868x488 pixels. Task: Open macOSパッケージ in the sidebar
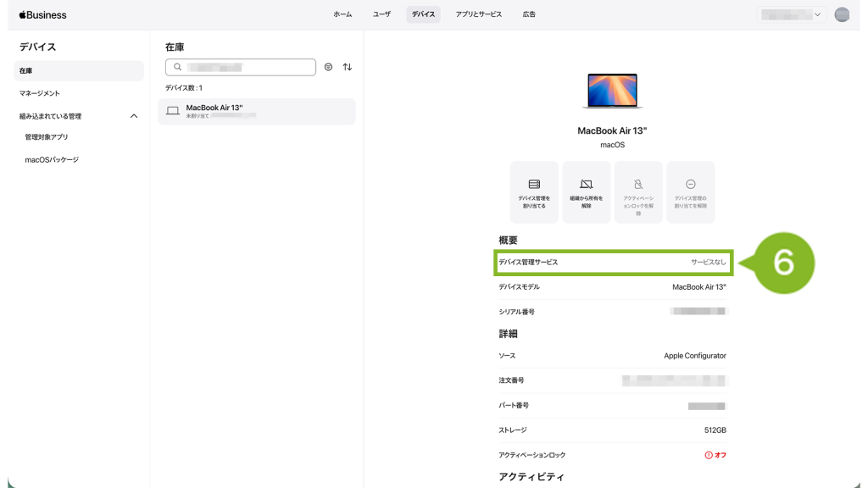click(x=52, y=159)
